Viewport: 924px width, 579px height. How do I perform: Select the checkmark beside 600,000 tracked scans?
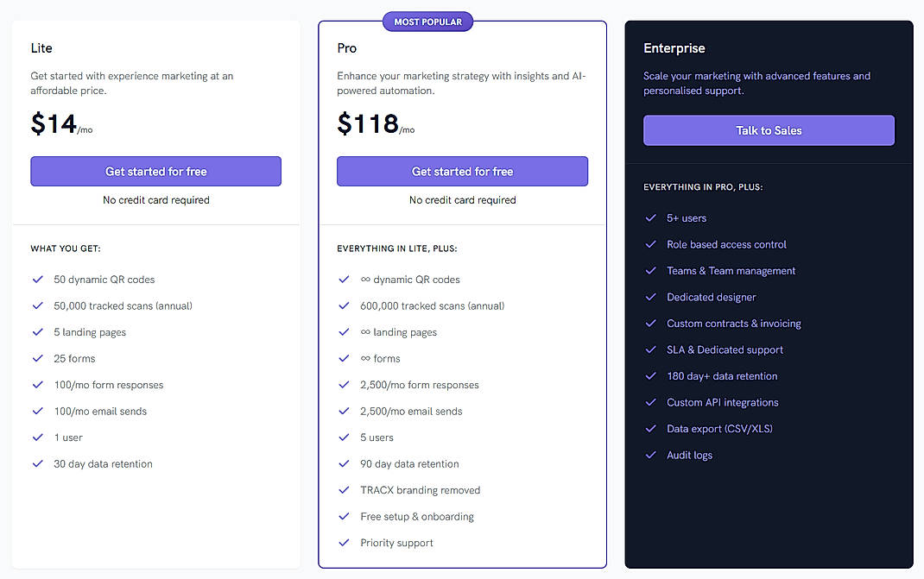tap(344, 305)
